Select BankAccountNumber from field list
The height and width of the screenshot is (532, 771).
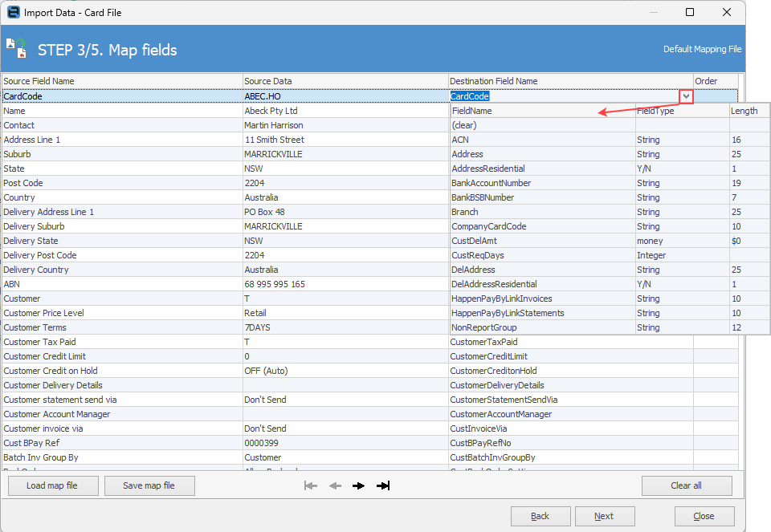[x=493, y=183]
